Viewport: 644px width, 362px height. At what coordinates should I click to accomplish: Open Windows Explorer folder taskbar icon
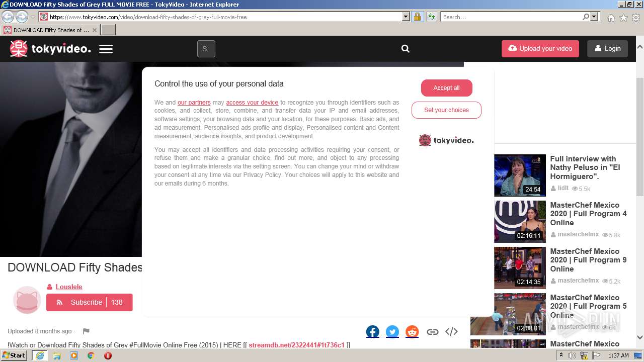click(x=57, y=355)
